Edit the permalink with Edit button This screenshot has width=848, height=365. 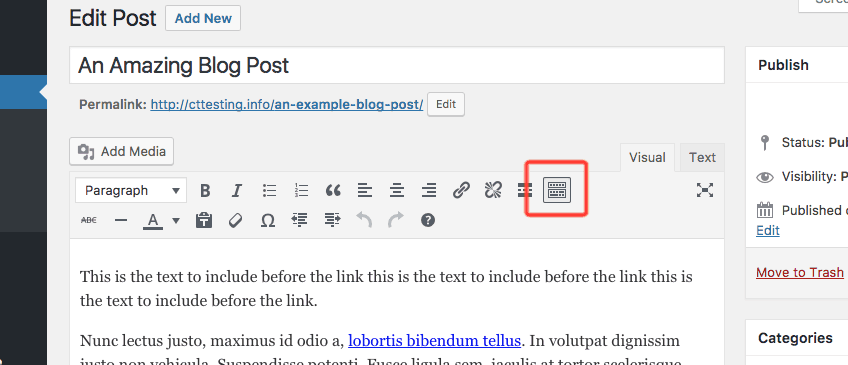point(446,104)
